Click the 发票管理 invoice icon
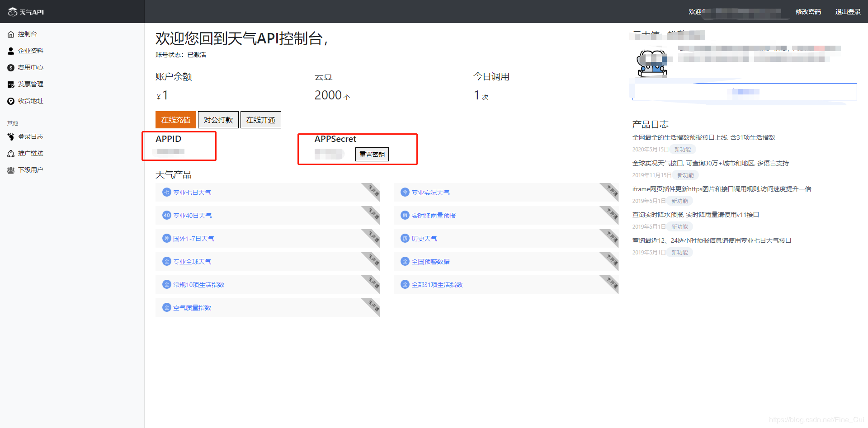 click(x=11, y=84)
